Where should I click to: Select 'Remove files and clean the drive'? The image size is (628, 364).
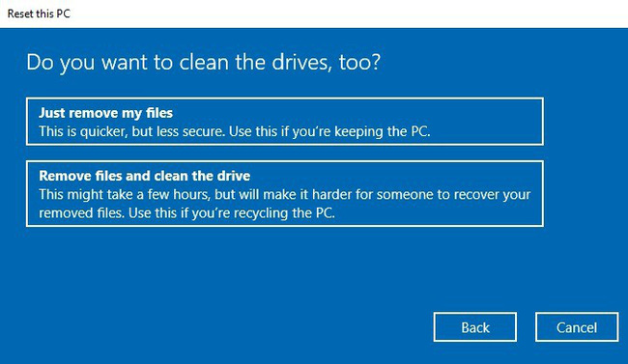click(285, 194)
